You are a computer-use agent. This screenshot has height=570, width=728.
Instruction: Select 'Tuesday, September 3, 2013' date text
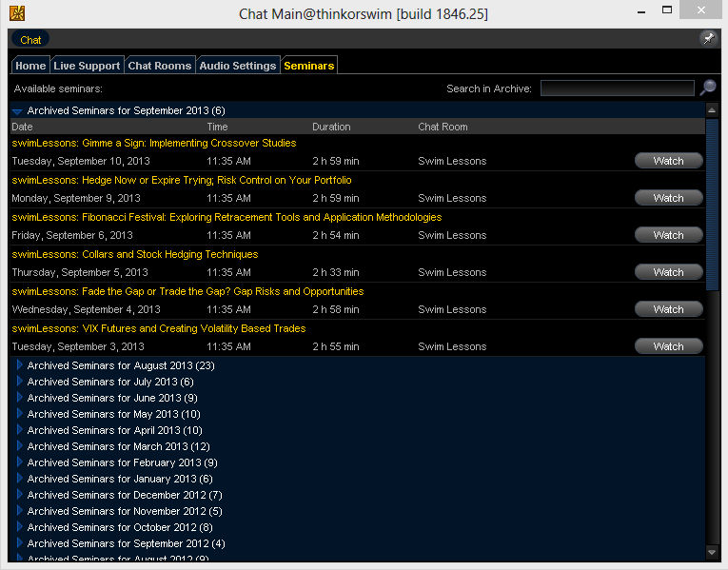[78, 346]
